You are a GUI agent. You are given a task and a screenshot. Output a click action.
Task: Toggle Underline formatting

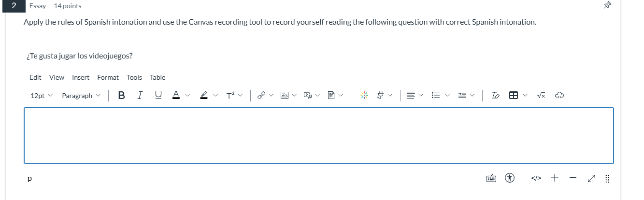[x=158, y=96]
